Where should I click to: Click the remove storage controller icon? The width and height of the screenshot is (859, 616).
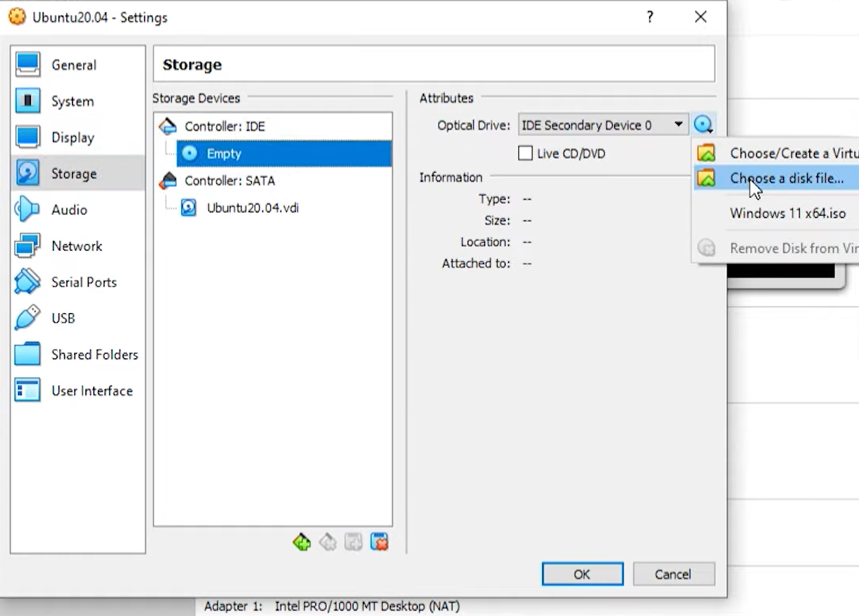coord(328,542)
